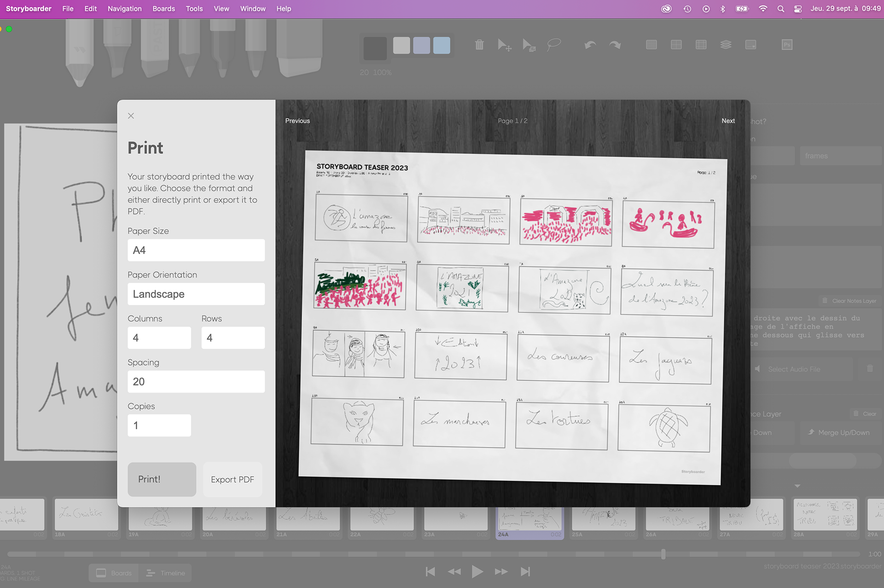Select the Pastel marker tool
Viewport: 884px width, 588px height.
154,48
